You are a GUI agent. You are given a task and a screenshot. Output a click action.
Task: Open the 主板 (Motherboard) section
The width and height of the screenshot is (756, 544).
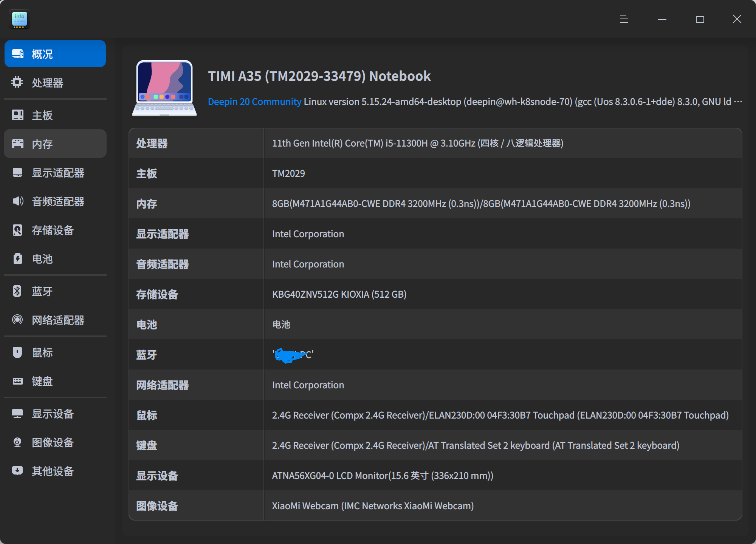(42, 115)
